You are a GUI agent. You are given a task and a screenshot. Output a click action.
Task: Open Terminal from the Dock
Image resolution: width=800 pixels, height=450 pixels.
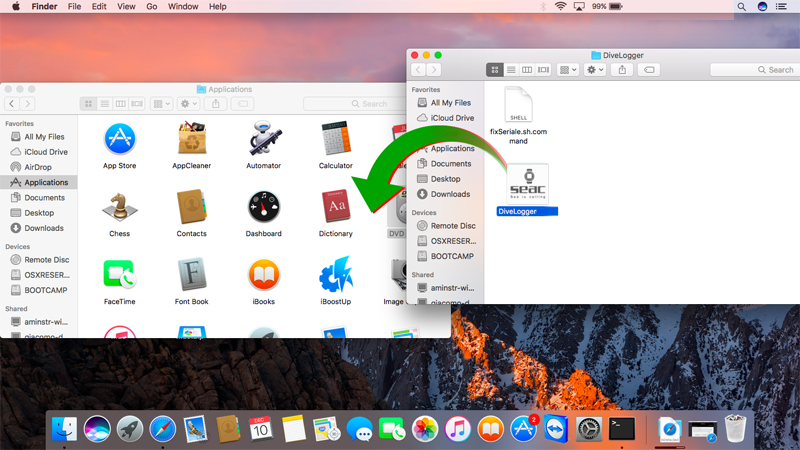pos(622,429)
